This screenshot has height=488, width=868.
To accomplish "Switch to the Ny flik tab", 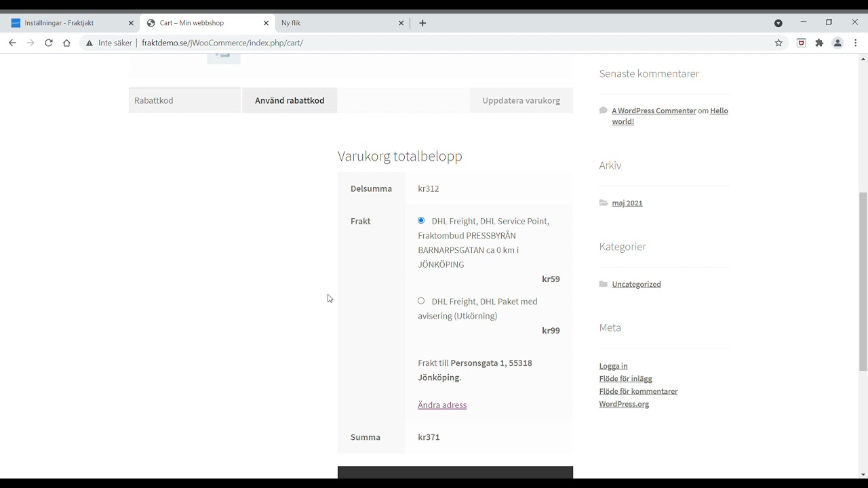I will tap(342, 23).
